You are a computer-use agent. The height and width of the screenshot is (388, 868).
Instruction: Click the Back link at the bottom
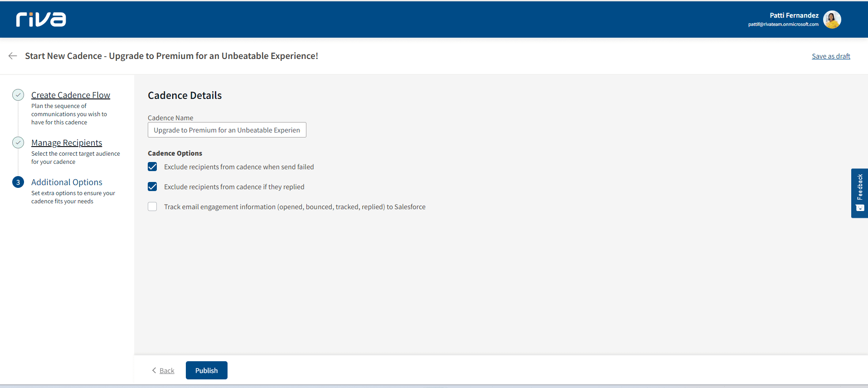click(167, 371)
